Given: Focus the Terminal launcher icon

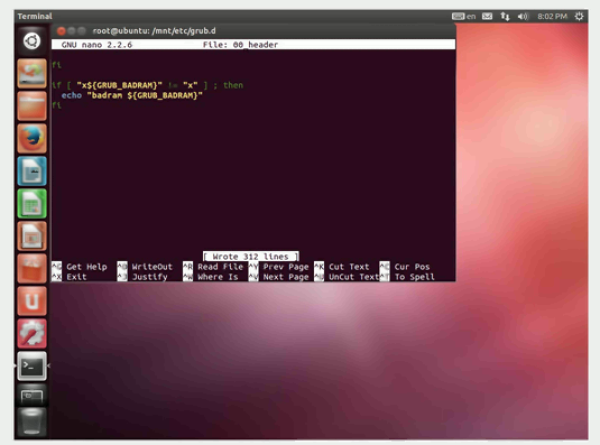Looking at the screenshot, I should coord(32,367).
